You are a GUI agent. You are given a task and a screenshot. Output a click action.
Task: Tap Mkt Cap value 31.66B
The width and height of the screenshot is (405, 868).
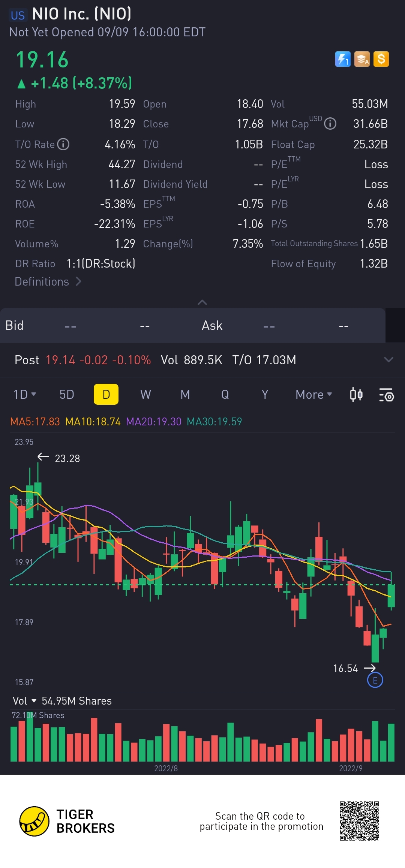pyautogui.click(x=370, y=124)
